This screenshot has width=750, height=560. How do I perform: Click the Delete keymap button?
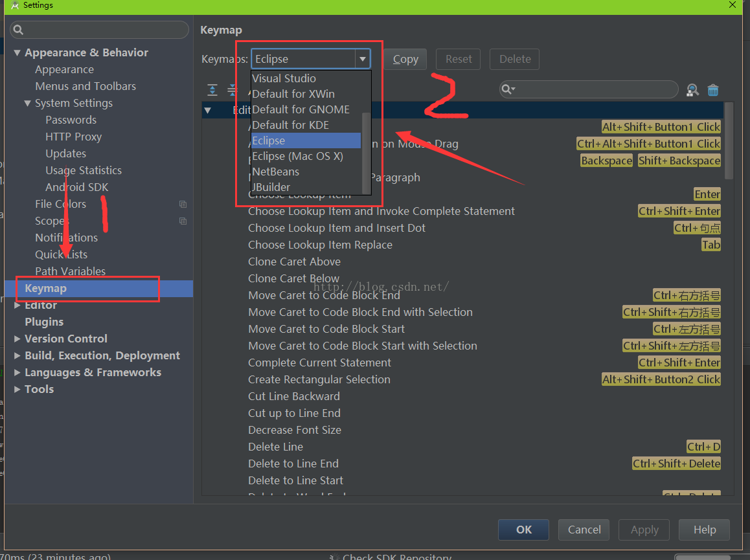tap(515, 59)
